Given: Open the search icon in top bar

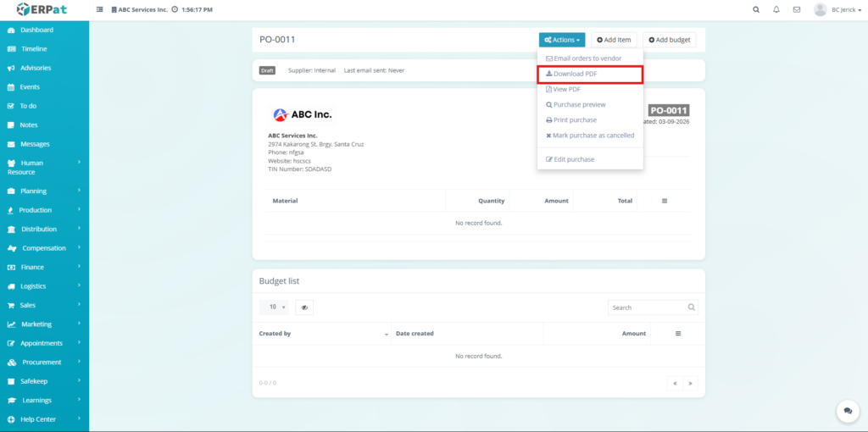Looking at the screenshot, I should pyautogui.click(x=756, y=9).
